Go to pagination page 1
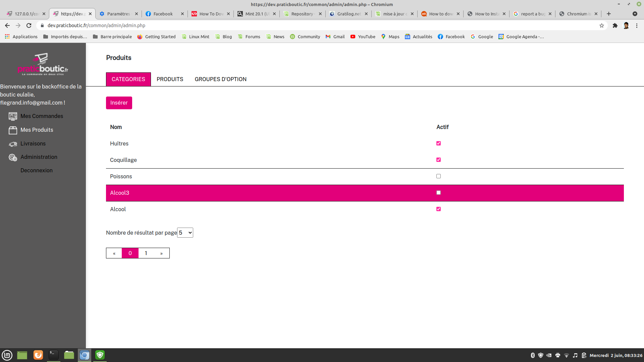 point(146,253)
